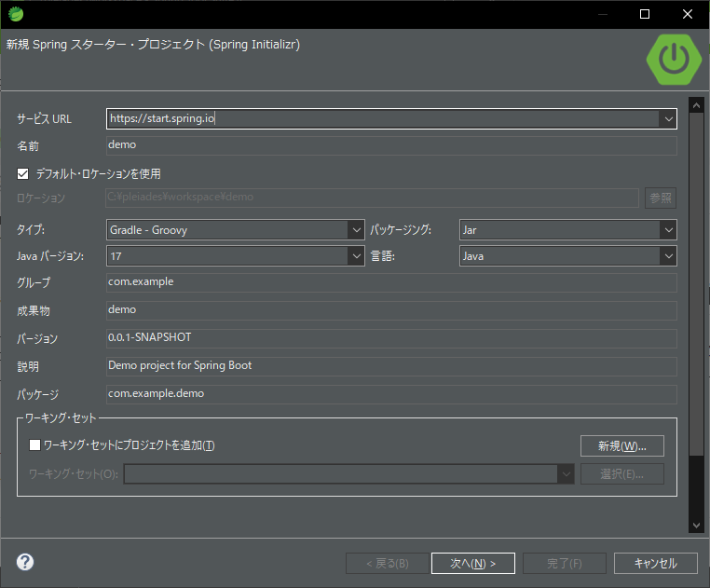710x588 pixels.
Task: Click the scrollbar up arrow
Action: tap(696, 105)
